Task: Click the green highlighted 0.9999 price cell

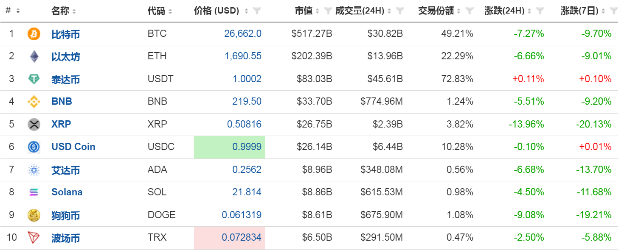Action: (229, 147)
